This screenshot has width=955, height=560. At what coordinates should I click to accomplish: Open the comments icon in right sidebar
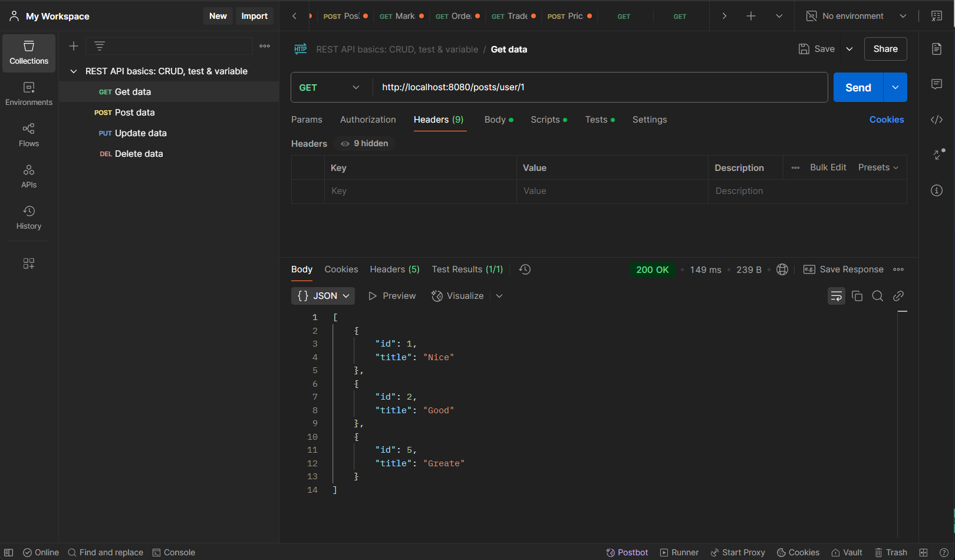click(x=937, y=84)
